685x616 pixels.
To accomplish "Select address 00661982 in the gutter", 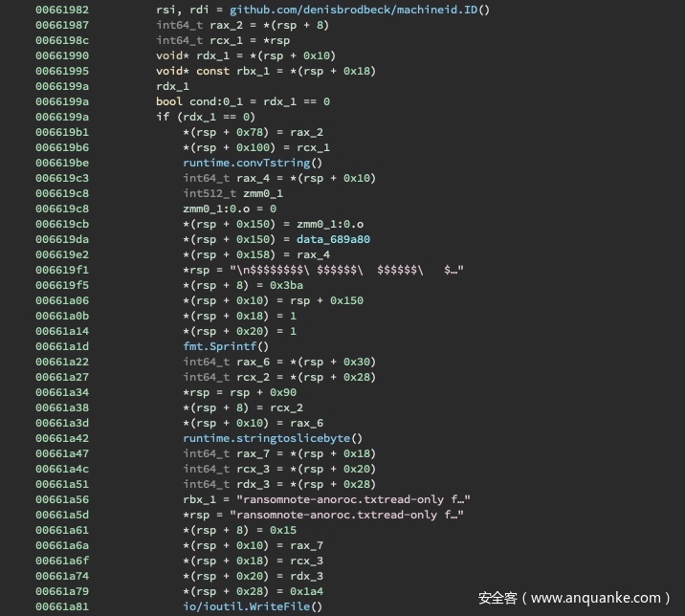I will click(62, 10).
